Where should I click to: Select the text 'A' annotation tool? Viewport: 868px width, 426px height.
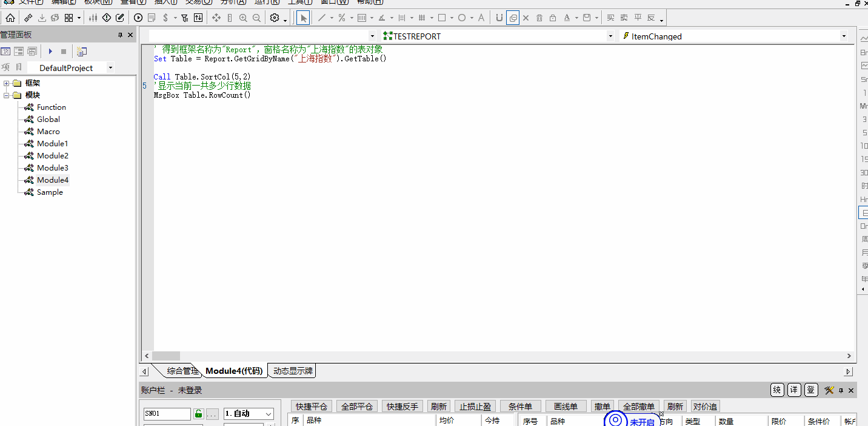[481, 18]
